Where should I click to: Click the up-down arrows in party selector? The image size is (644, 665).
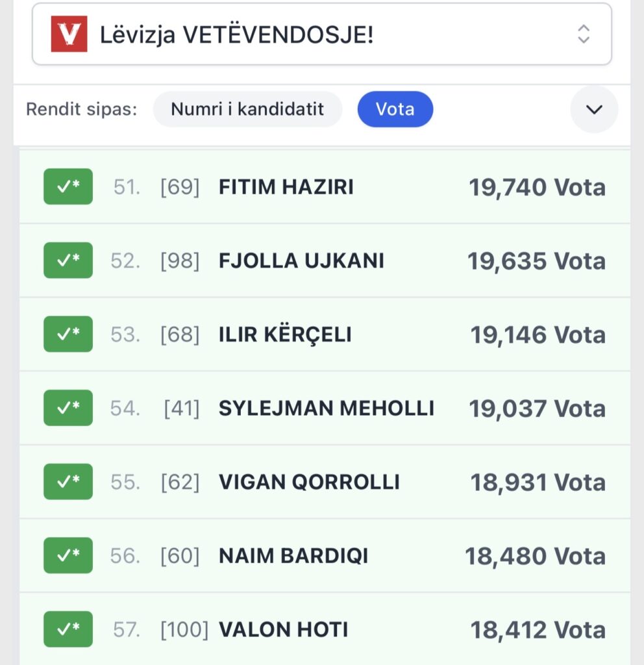[584, 34]
